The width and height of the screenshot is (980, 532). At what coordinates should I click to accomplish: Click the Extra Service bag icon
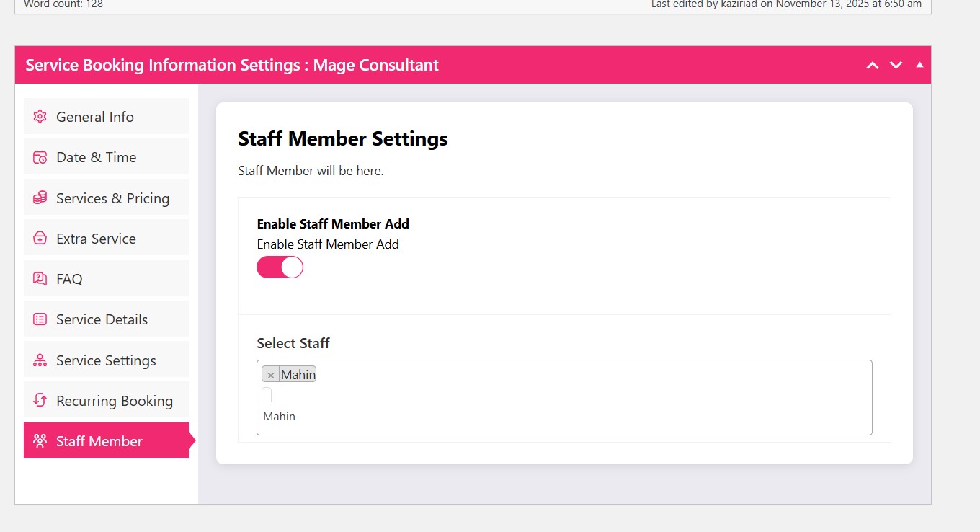click(x=40, y=239)
